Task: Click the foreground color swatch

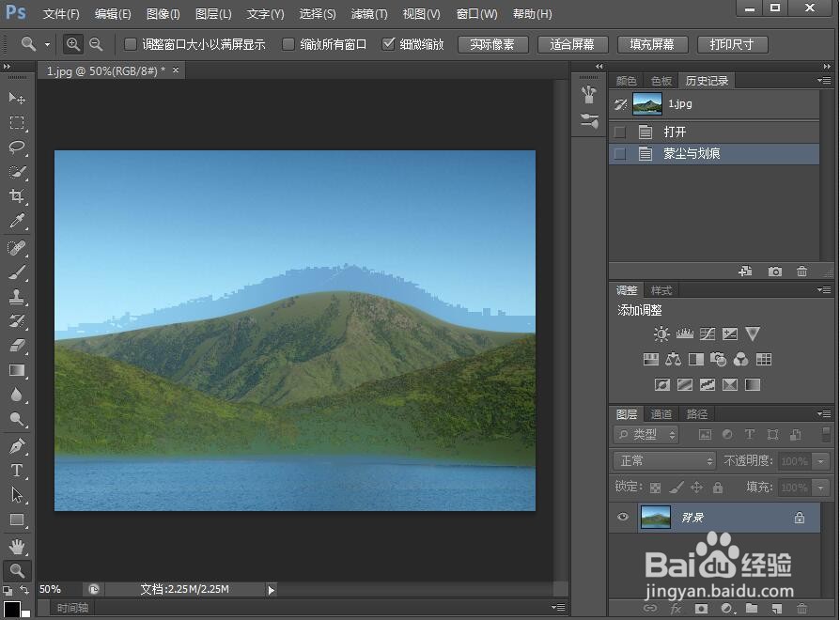Action: [x=11, y=610]
